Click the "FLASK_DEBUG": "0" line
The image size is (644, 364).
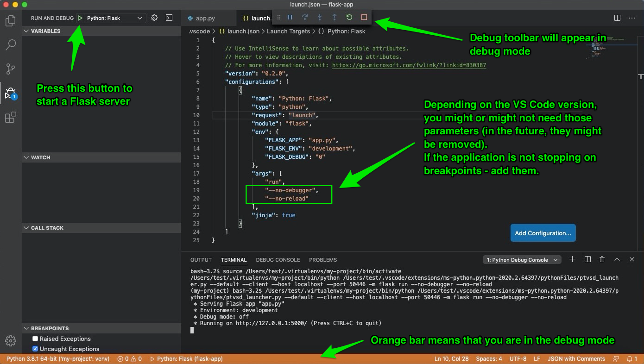click(295, 157)
